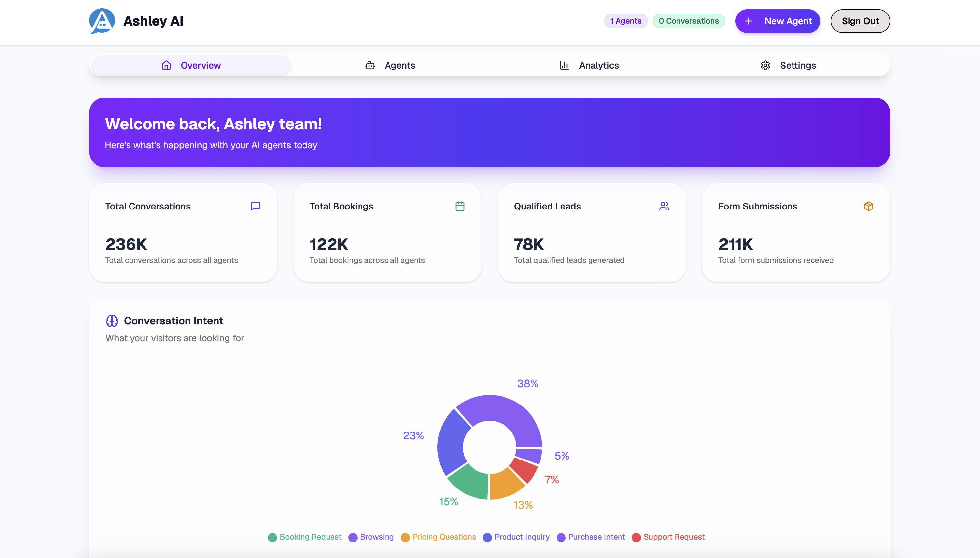Click the 1 Agents badge
Screen dimensions: 980x558
[625, 21]
